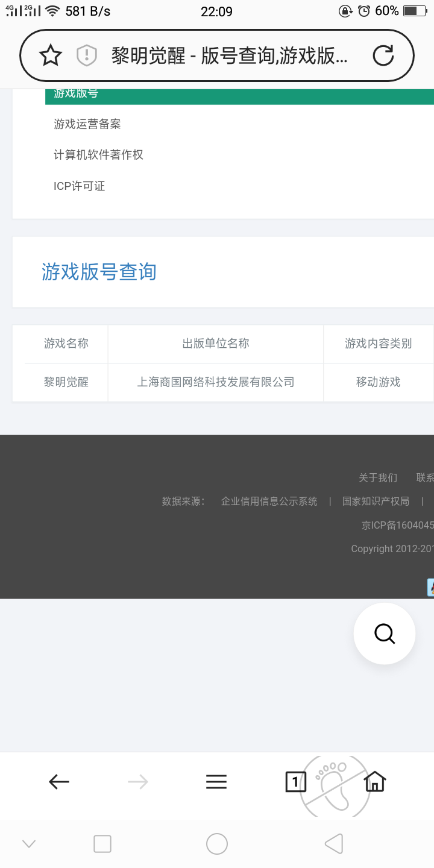Go forward with browser right arrow
The height and width of the screenshot is (868, 434).
[137, 782]
